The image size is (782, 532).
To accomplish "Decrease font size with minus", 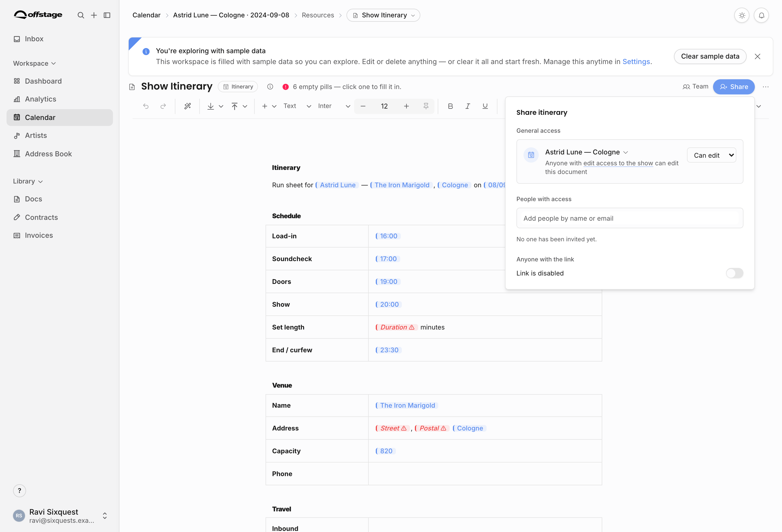I will point(363,106).
